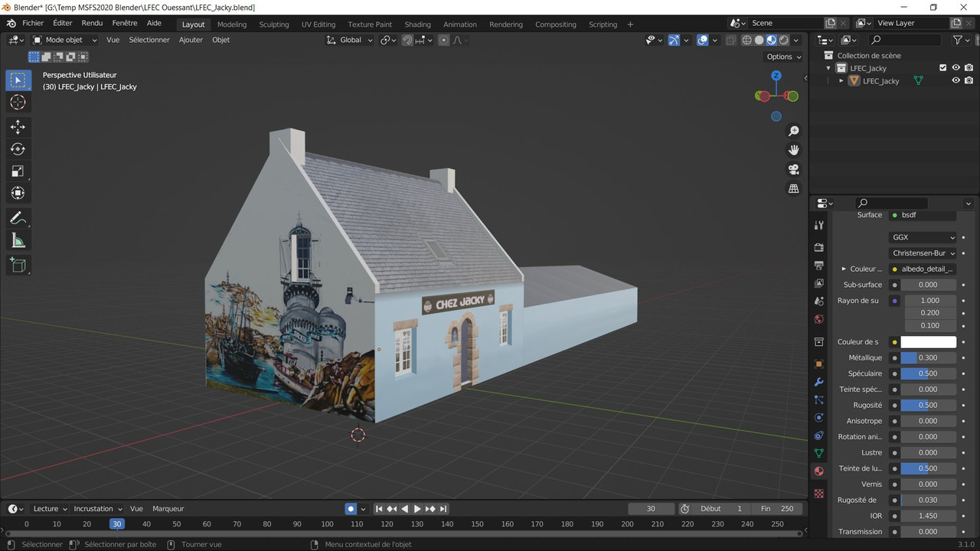Viewport: 980px width, 551px height.
Task: Open the View Layer properties tab
Action: (819, 283)
